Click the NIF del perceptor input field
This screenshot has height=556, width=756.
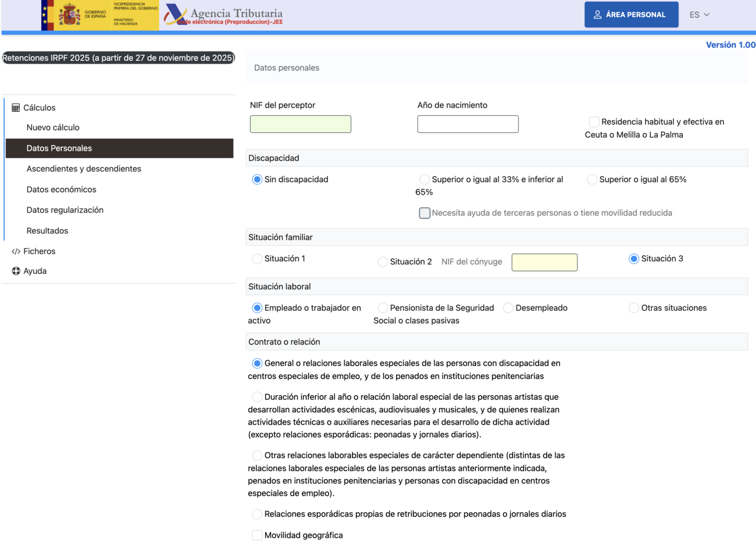point(300,124)
